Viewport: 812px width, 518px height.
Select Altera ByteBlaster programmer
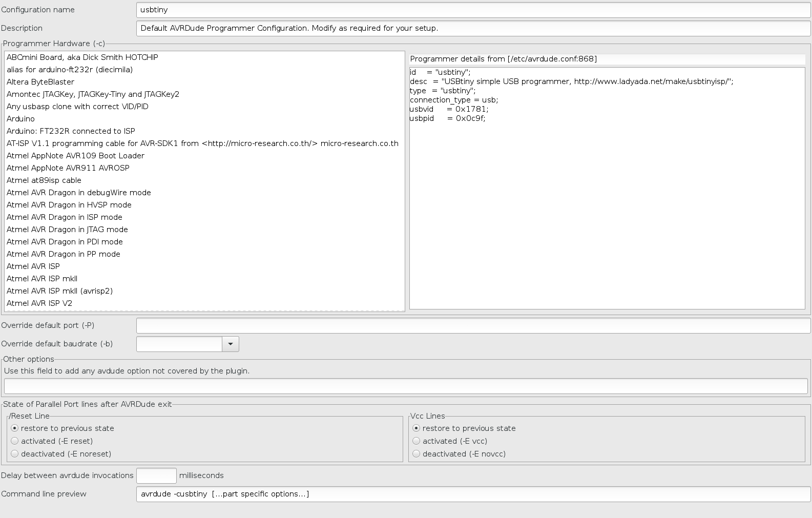click(204, 82)
